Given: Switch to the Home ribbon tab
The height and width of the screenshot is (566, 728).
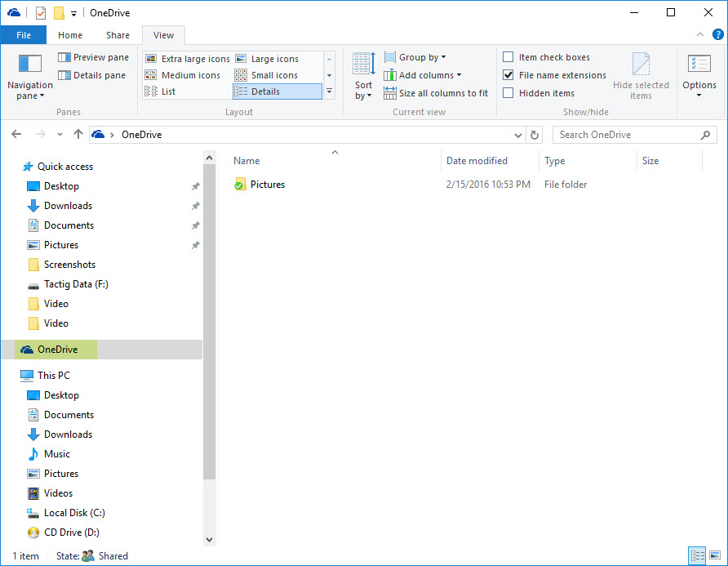Looking at the screenshot, I should [x=70, y=35].
